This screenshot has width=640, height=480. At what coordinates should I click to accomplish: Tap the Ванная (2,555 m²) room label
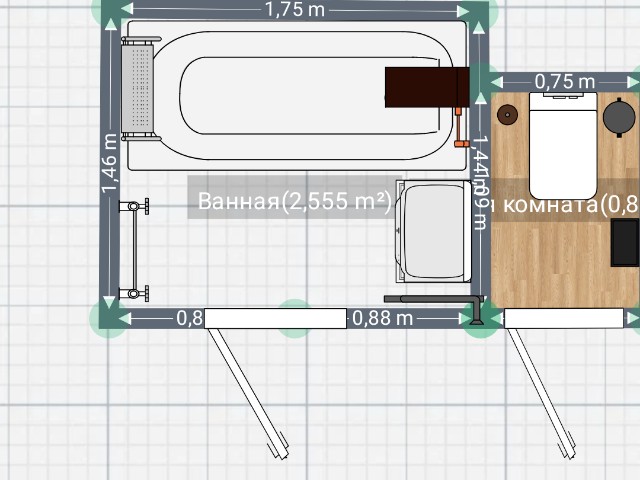pyautogui.click(x=293, y=201)
